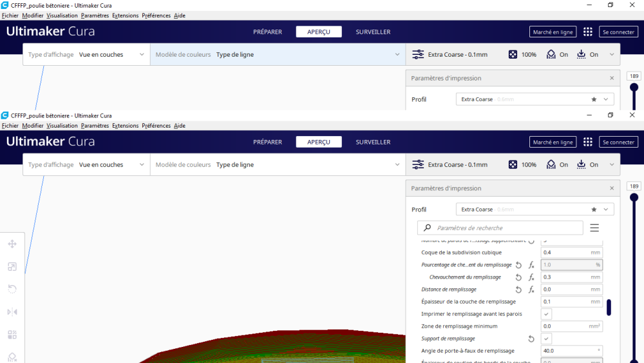Reset Chevauchement du remplissage value
The height and width of the screenshot is (363, 644).
coord(518,277)
